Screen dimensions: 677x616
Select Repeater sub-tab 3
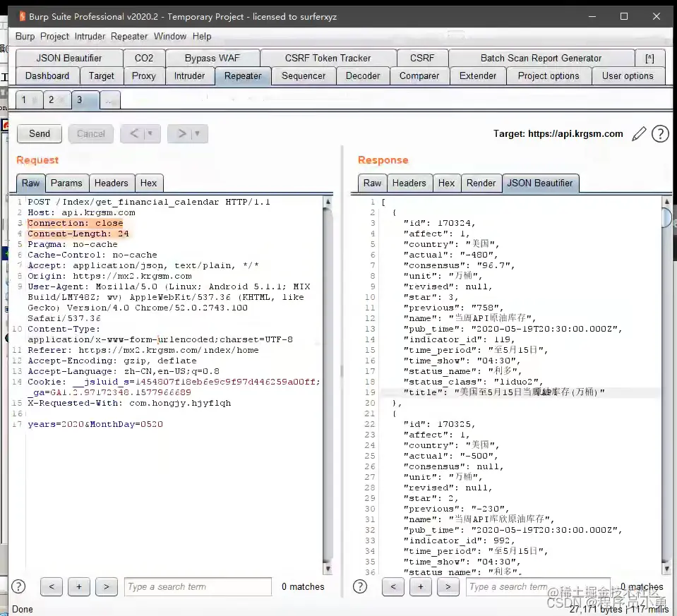(85, 100)
